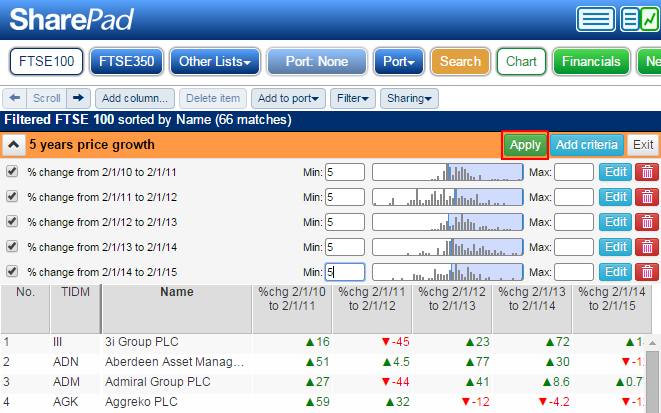This screenshot has height=413, width=661.
Task: Switch to single list view layout icon
Action: [x=596, y=19]
